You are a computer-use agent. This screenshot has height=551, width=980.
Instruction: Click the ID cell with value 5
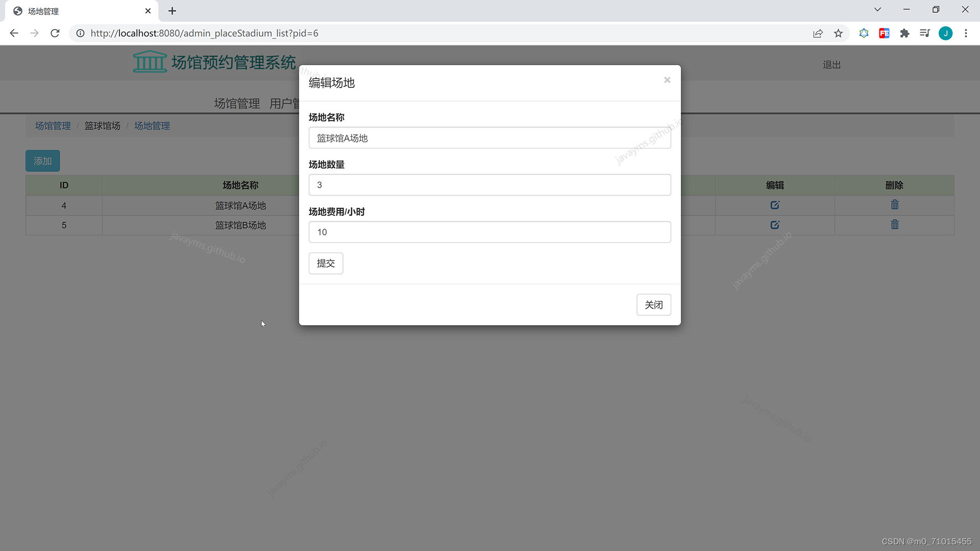coord(64,225)
